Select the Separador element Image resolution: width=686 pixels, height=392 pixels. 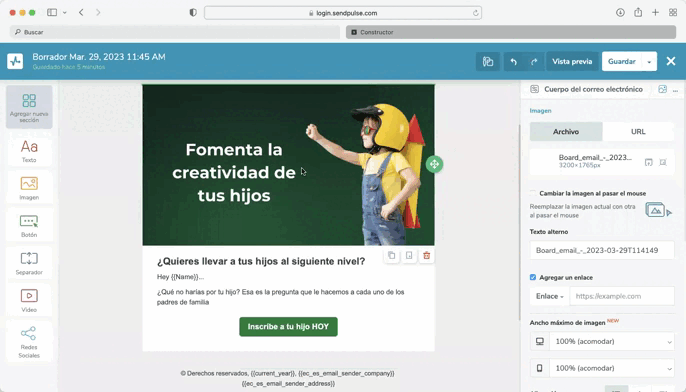[29, 263]
